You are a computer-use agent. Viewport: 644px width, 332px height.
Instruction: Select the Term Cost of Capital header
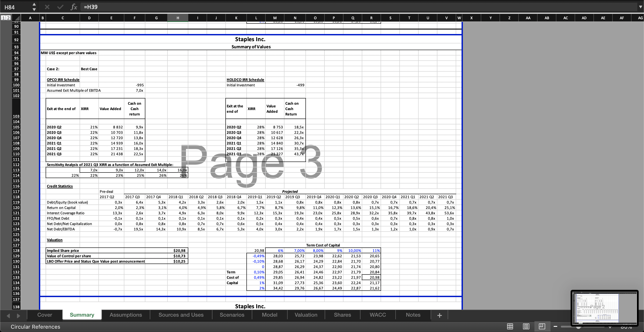(x=323, y=245)
